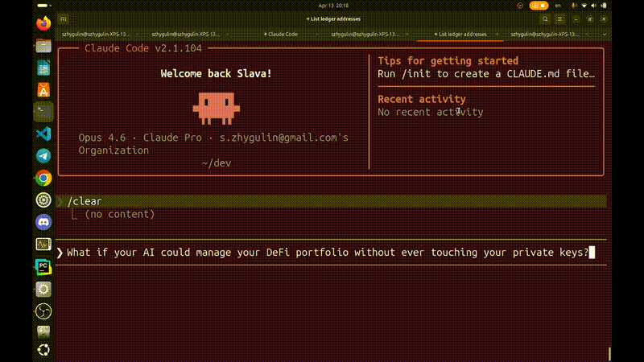The height and width of the screenshot is (362, 644).
Task: Open Discord from the dock
Action: [x=43, y=222]
